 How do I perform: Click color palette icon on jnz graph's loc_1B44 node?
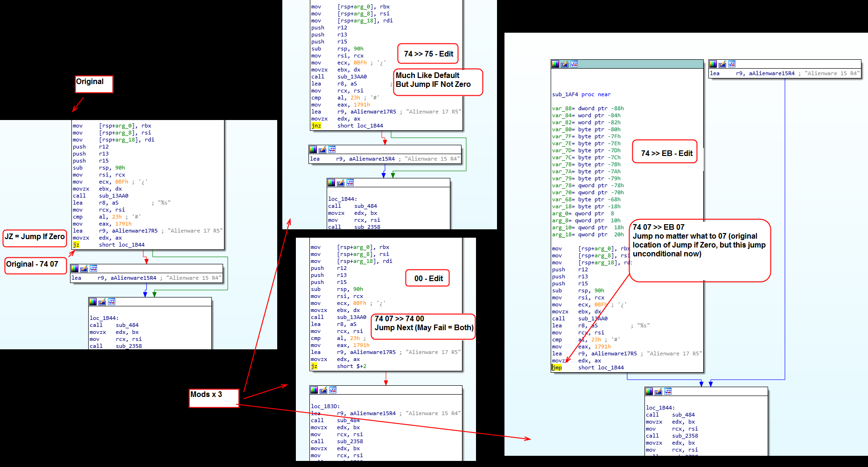point(331,183)
